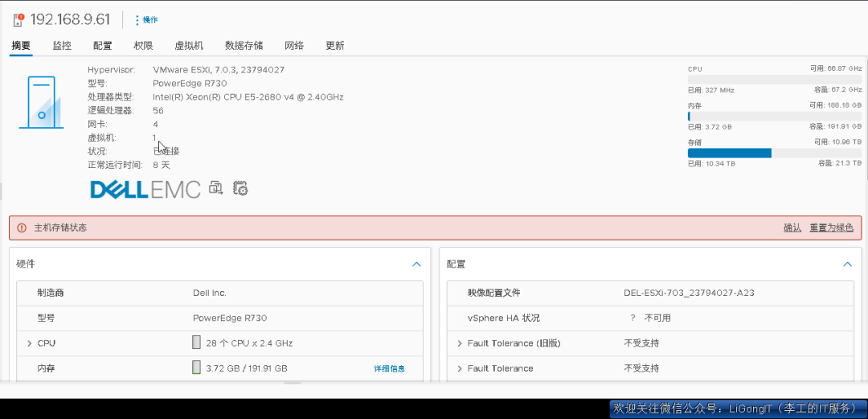868x419 pixels.
Task: Click the remote console icon next to DELL EMC
Action: point(216,188)
